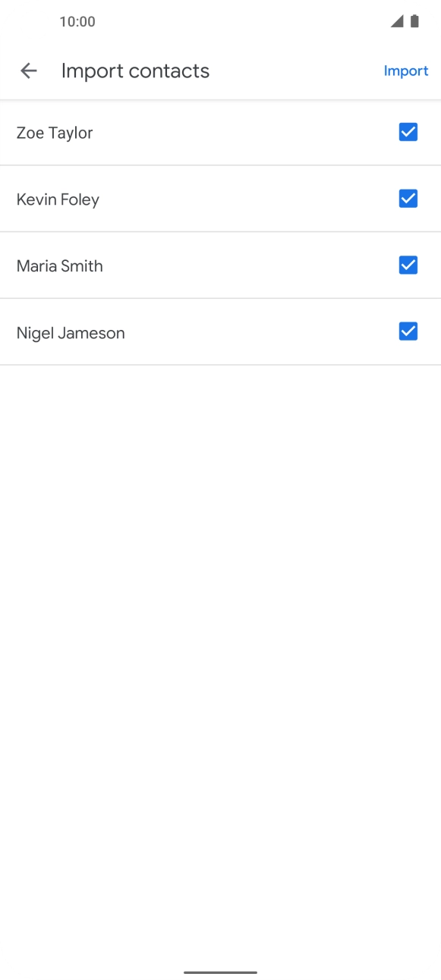441x980 pixels.
Task: Toggle selection for Zoe Taylor's entry
Action: click(x=408, y=132)
